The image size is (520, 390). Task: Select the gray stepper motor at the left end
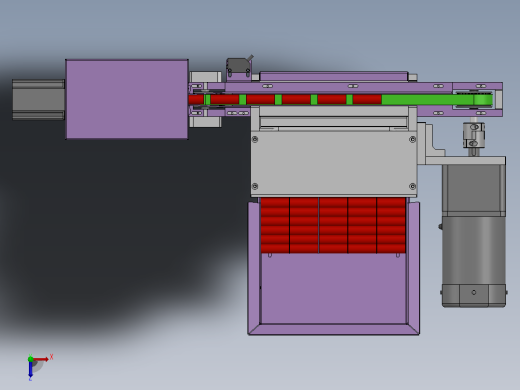pos(38,99)
